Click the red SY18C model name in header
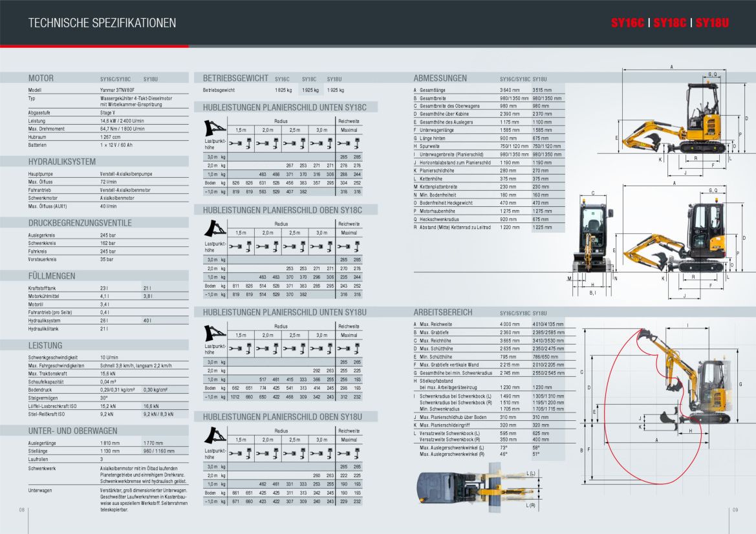The width and height of the screenshot is (756, 534). [x=670, y=23]
